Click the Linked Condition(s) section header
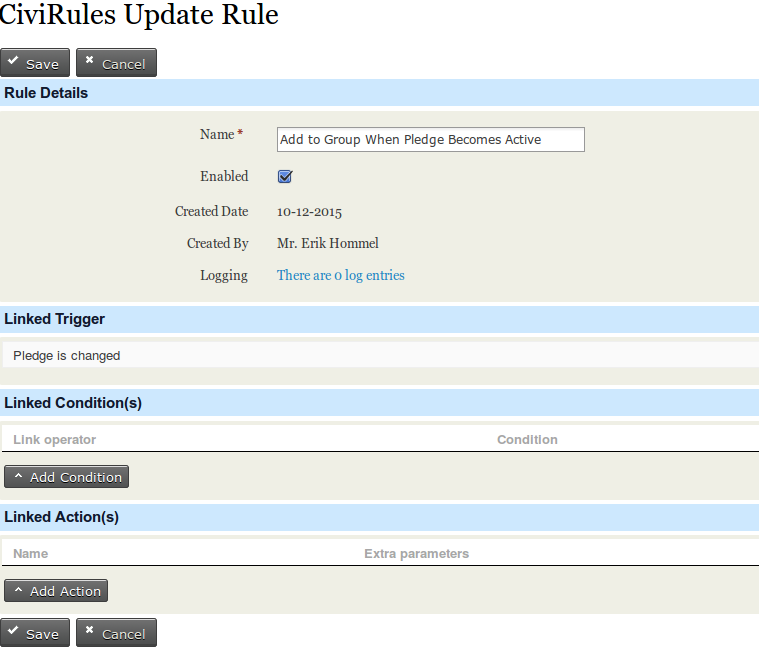This screenshot has height=660, width=759. (73, 403)
